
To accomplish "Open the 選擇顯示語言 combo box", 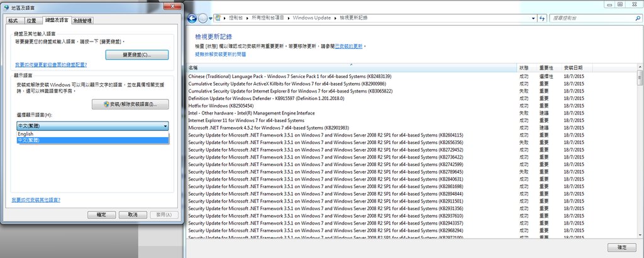I will pyautogui.click(x=93, y=126).
